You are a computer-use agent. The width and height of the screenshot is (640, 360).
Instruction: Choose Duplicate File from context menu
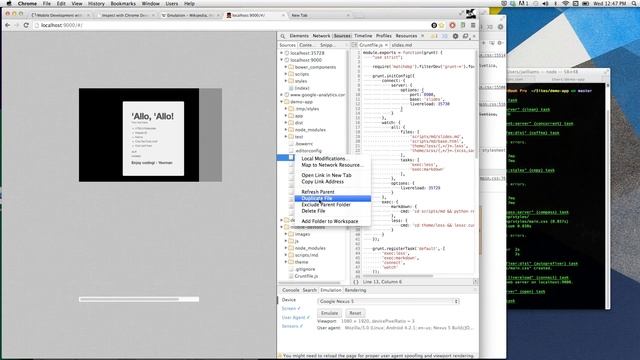(333, 198)
